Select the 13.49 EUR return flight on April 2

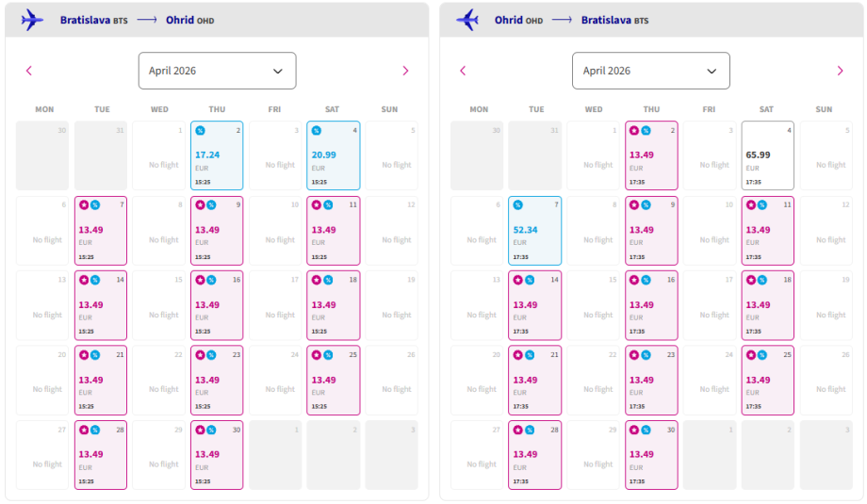tap(651, 155)
